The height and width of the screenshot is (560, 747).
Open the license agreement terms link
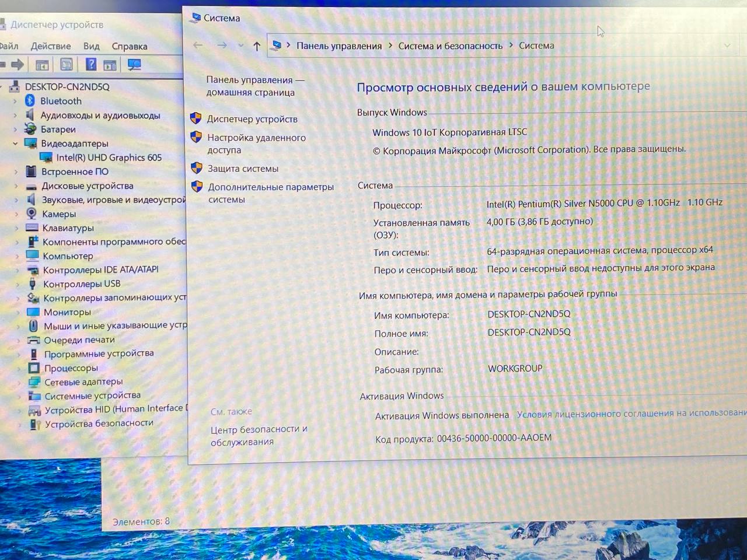pos(631,414)
